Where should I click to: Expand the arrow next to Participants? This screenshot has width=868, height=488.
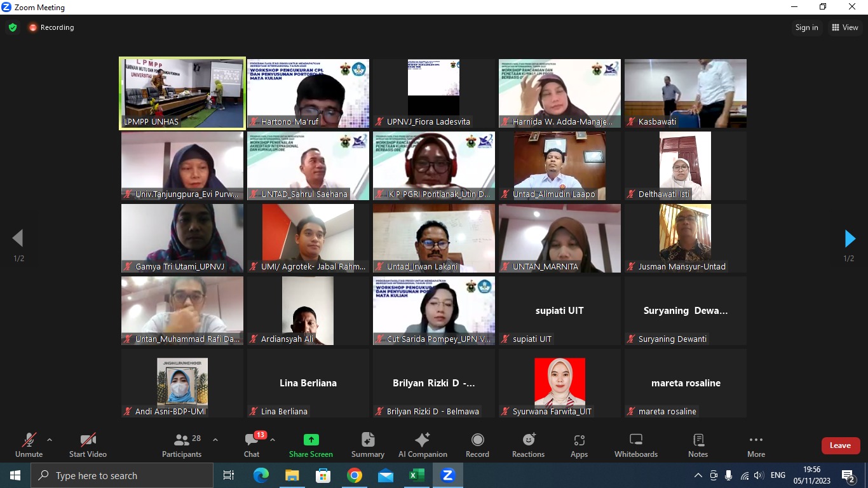[215, 440]
